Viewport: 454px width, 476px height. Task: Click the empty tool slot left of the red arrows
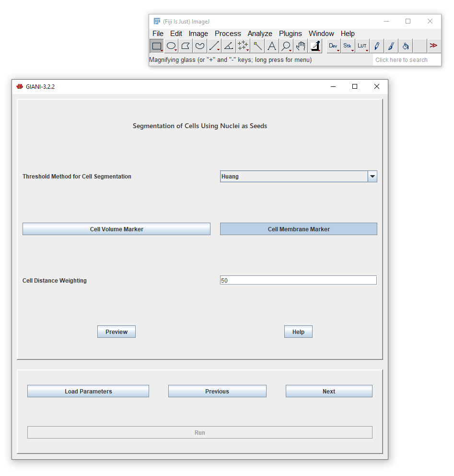point(420,46)
